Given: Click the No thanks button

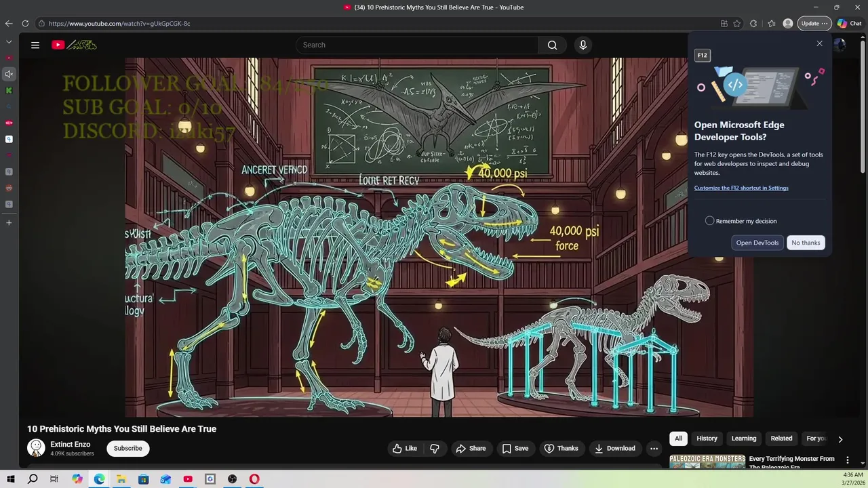Looking at the screenshot, I should [806, 243].
